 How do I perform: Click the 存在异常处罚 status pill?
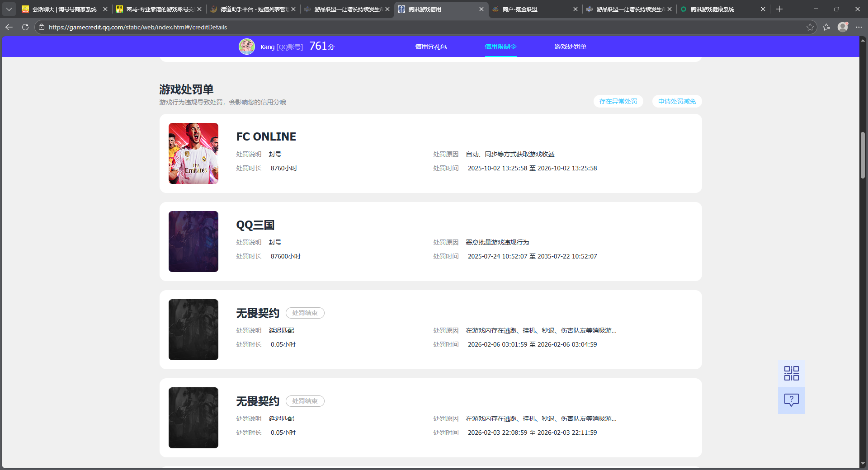(x=618, y=101)
